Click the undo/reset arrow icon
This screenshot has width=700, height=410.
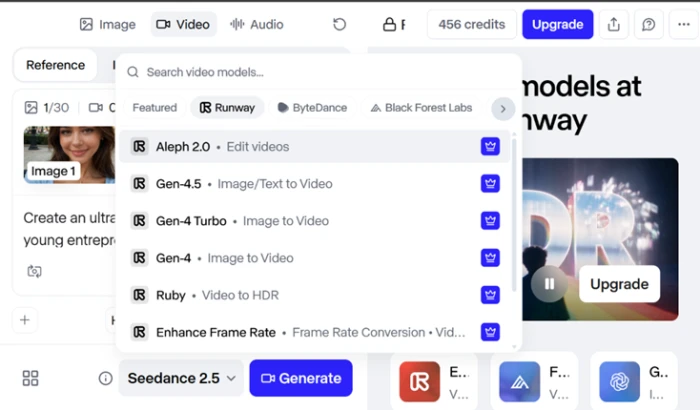[339, 24]
